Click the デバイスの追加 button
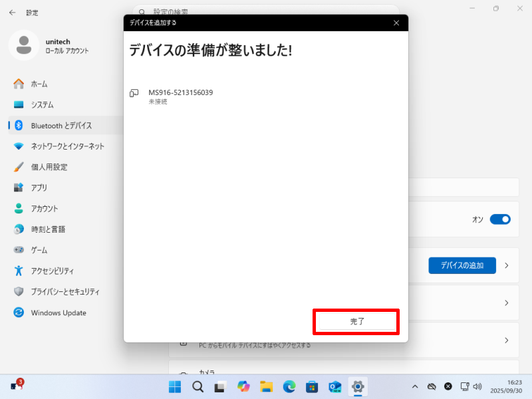Viewport: 532px width, 399px height. 462,265
